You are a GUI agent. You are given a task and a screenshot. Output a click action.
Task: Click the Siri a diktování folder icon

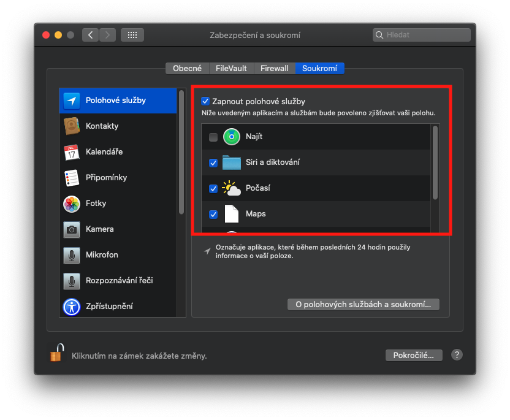[232, 162]
